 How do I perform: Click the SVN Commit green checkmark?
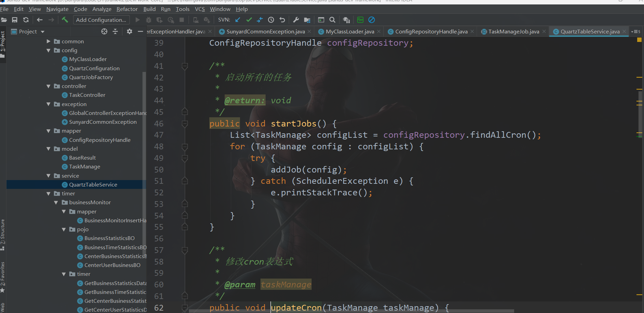[x=249, y=20]
